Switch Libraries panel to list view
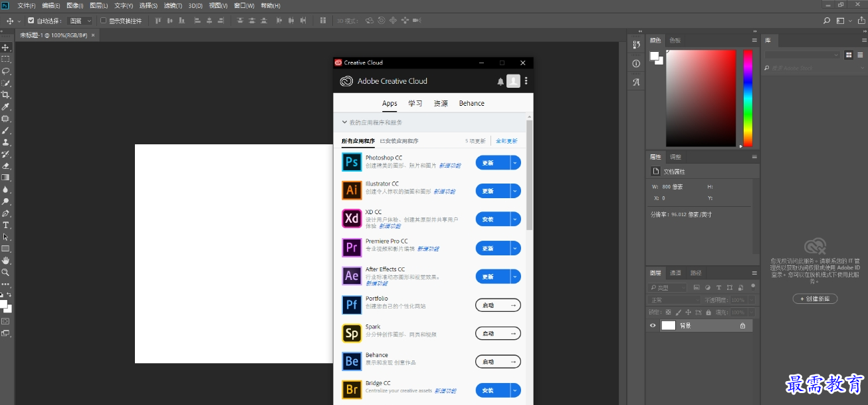 coord(859,55)
